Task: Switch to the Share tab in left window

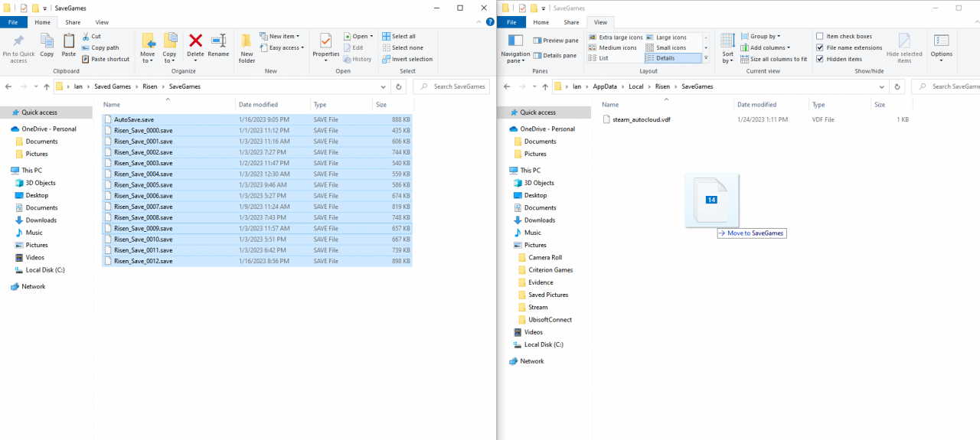Action: tap(73, 23)
